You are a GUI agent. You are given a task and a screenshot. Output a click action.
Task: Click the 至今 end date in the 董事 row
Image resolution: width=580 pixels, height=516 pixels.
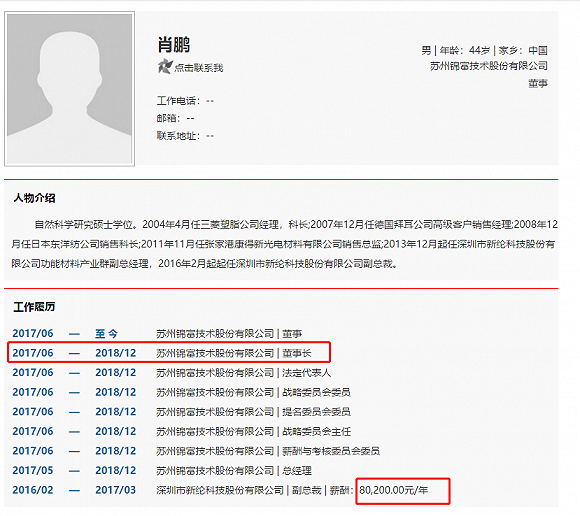106,334
